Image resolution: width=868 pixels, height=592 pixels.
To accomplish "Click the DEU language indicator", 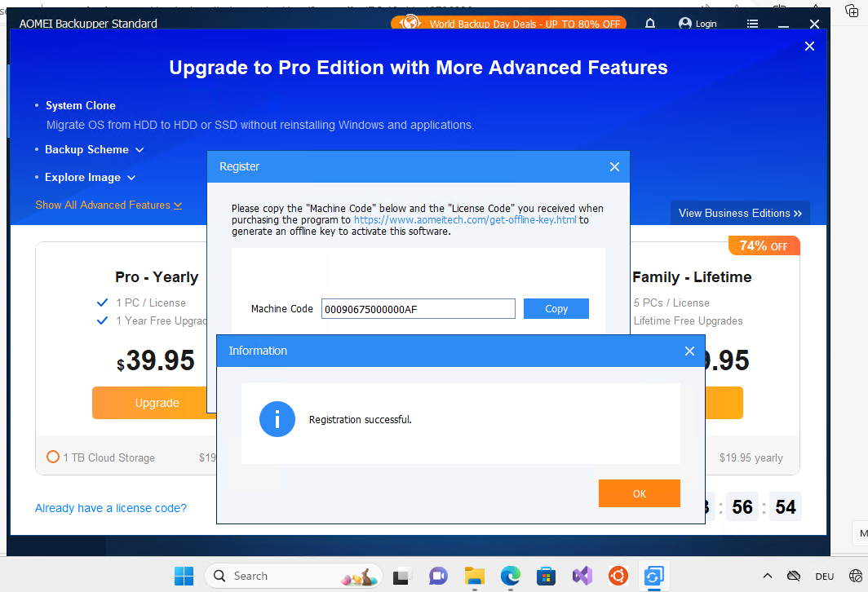I will pyautogui.click(x=824, y=577).
